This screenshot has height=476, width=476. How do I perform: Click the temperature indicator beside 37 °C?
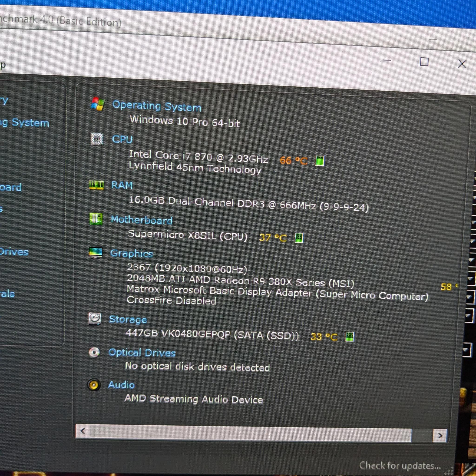click(x=299, y=238)
